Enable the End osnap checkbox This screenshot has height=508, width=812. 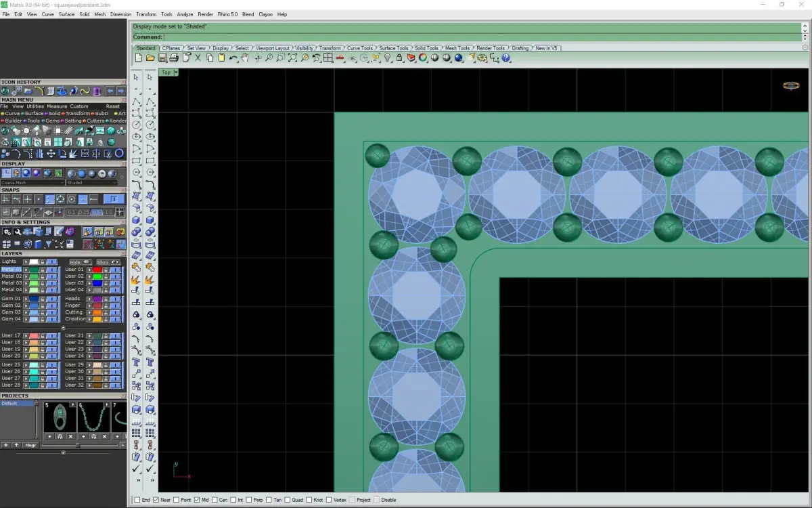[137, 500]
